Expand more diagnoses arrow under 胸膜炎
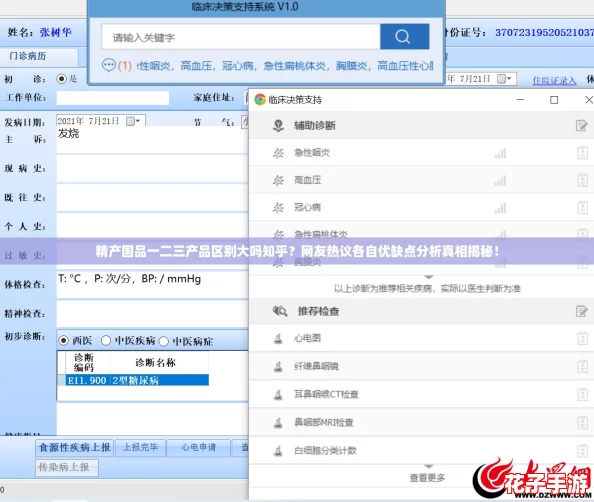 point(428,277)
